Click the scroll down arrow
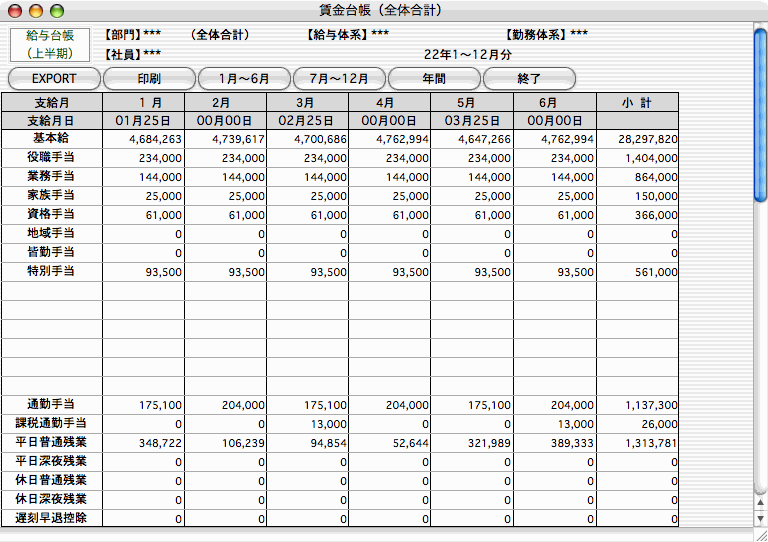This screenshot has height=542, width=768. click(760, 518)
